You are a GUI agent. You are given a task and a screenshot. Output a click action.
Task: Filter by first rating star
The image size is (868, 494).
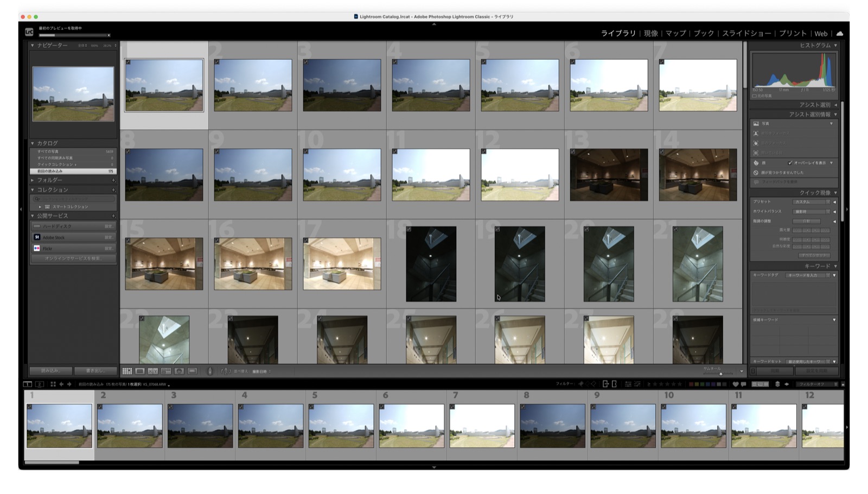655,384
